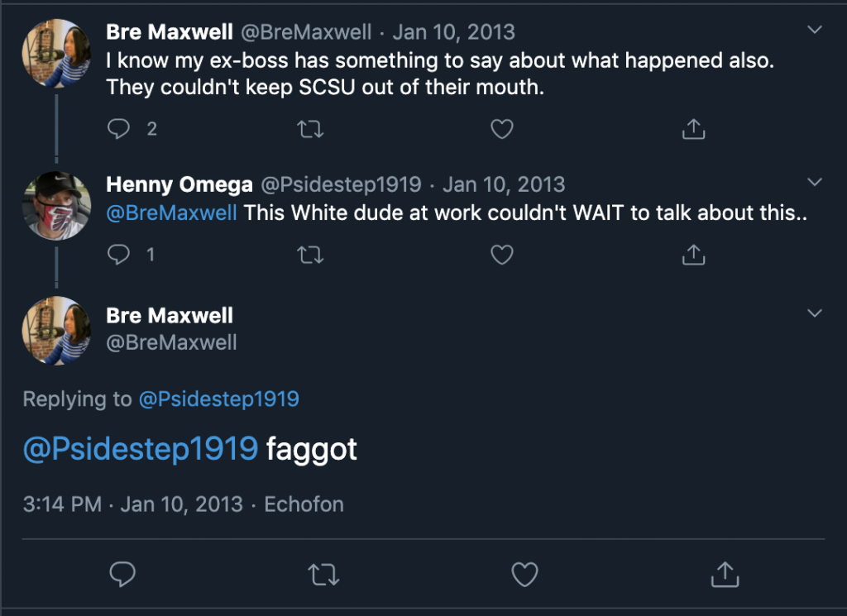Expand options chevron on Henny Omega's tweet

[815, 182]
